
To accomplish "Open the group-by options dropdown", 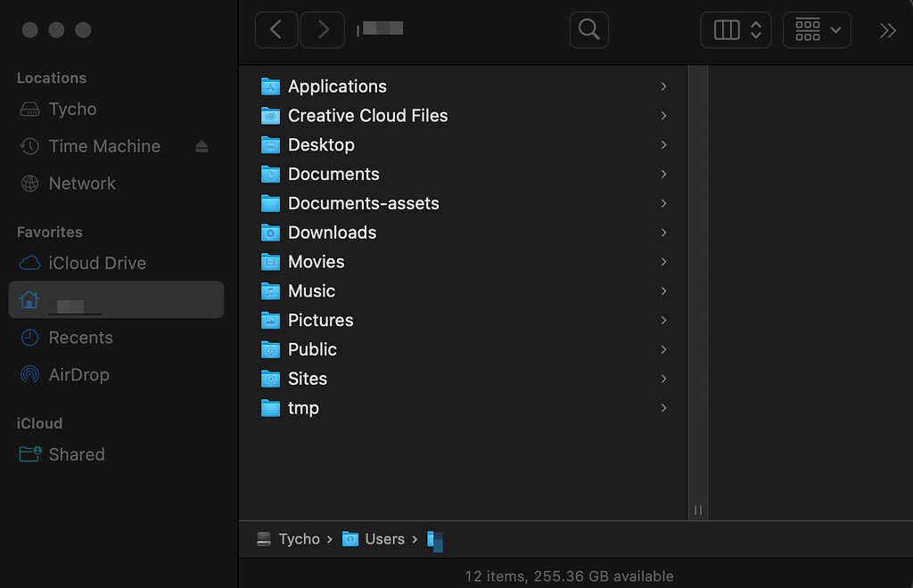I will (x=817, y=30).
